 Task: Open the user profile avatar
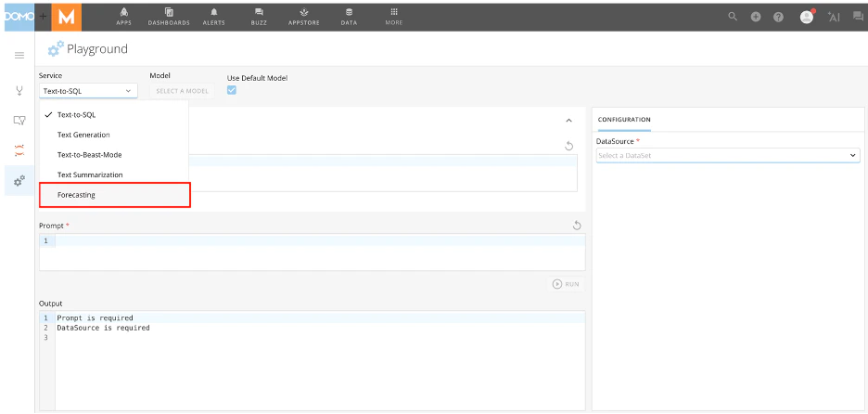tap(807, 17)
